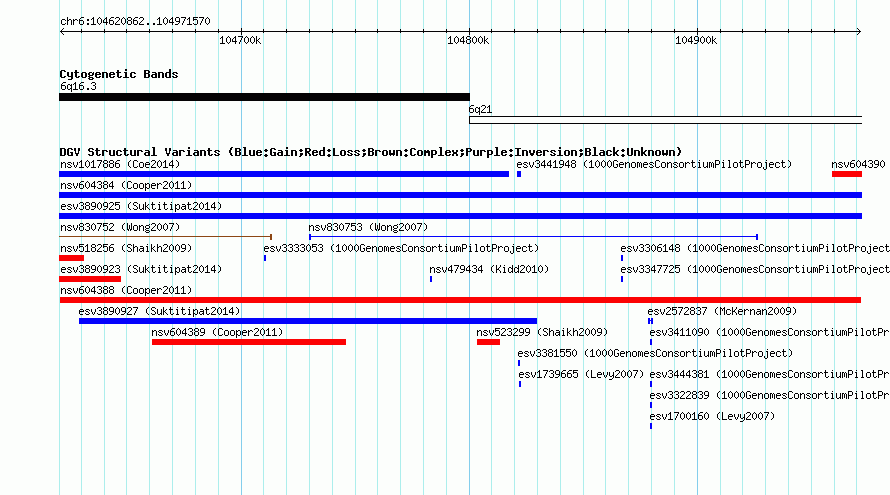This screenshot has width=890, height=495.
Task: Click the nsv604390 variant label
Action: [x=858, y=164]
